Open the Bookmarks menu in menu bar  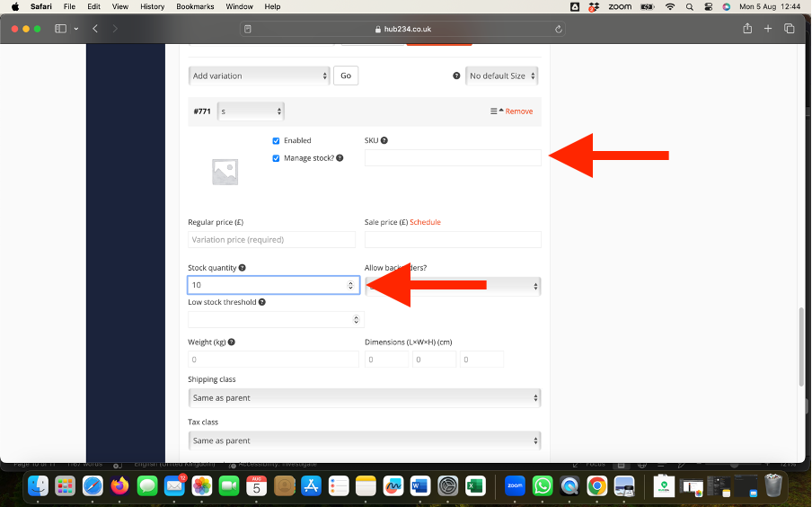pyautogui.click(x=195, y=6)
